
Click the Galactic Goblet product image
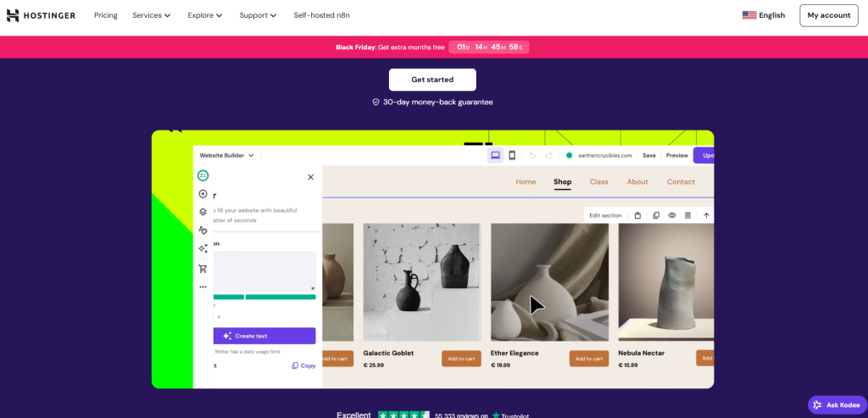[422, 281]
